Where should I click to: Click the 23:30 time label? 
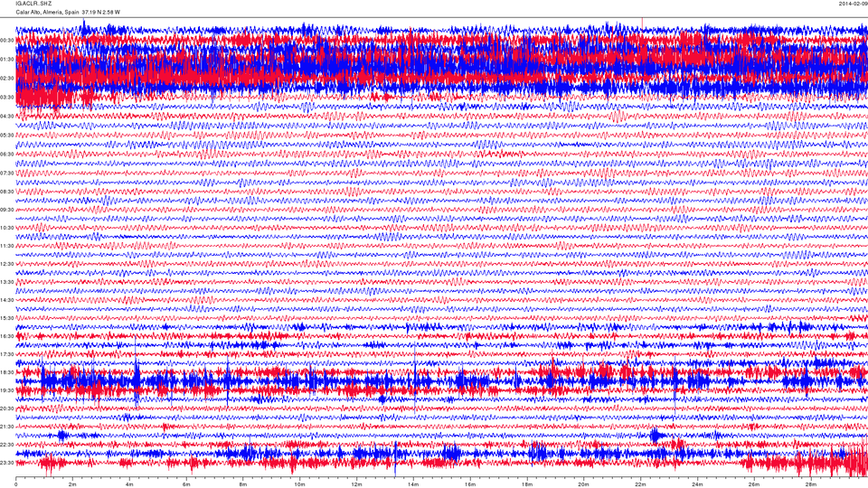pos(7,463)
